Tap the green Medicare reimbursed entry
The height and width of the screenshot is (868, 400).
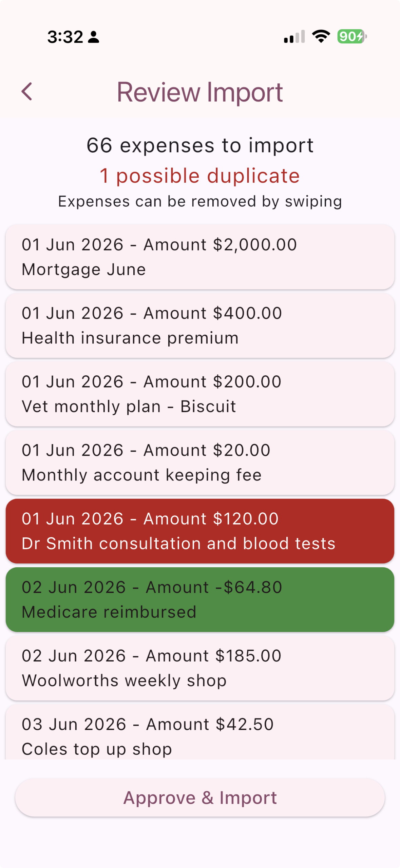[200, 599]
